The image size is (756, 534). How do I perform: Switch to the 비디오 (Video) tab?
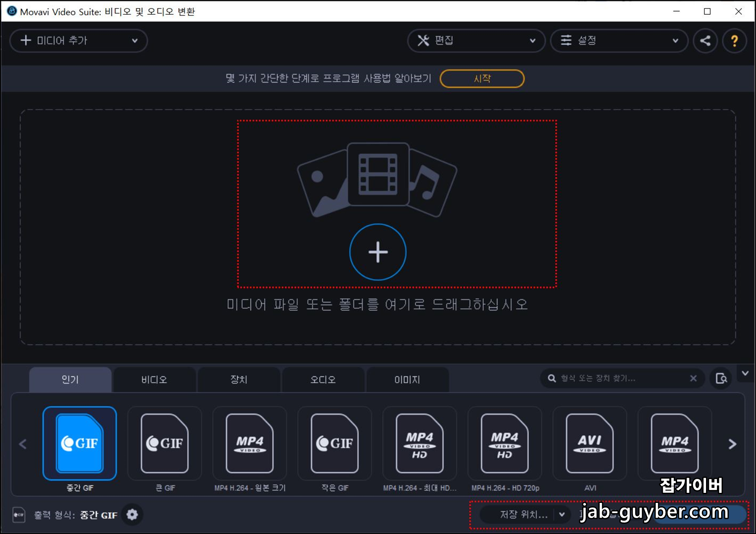pyautogui.click(x=154, y=379)
